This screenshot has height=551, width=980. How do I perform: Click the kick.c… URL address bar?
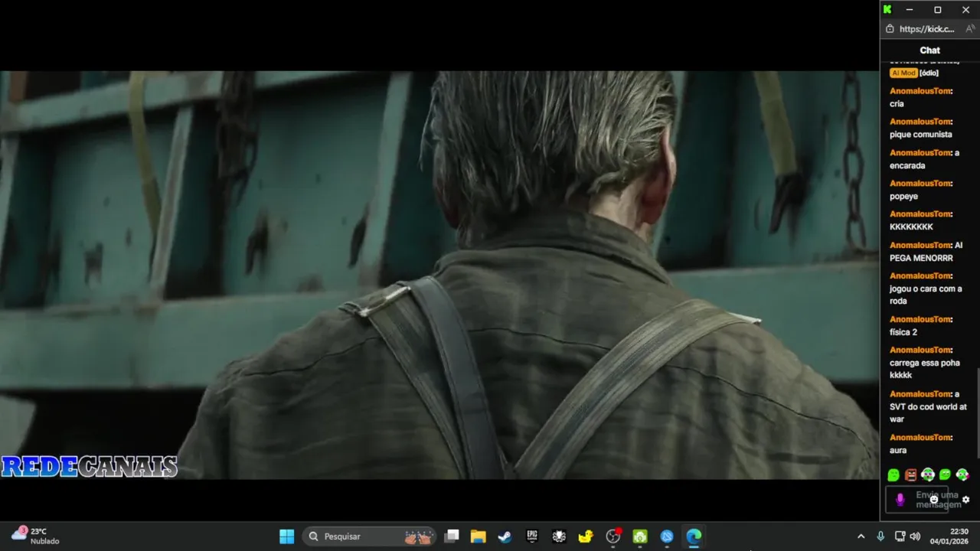926,29
